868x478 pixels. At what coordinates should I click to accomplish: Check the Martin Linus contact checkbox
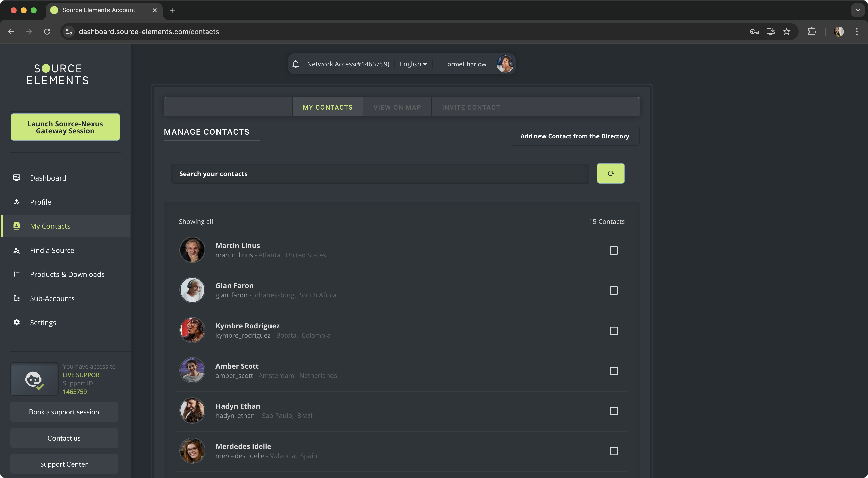(613, 250)
